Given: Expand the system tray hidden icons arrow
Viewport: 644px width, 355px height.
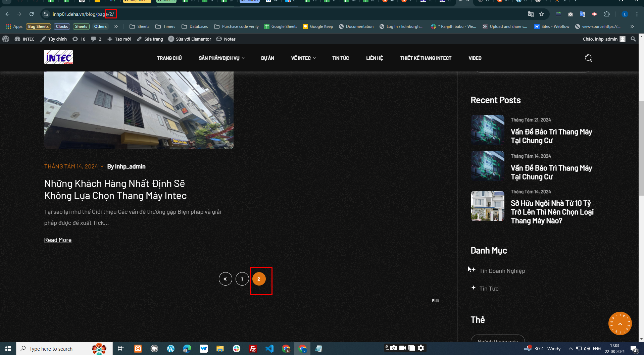Looking at the screenshot, I should (x=571, y=349).
